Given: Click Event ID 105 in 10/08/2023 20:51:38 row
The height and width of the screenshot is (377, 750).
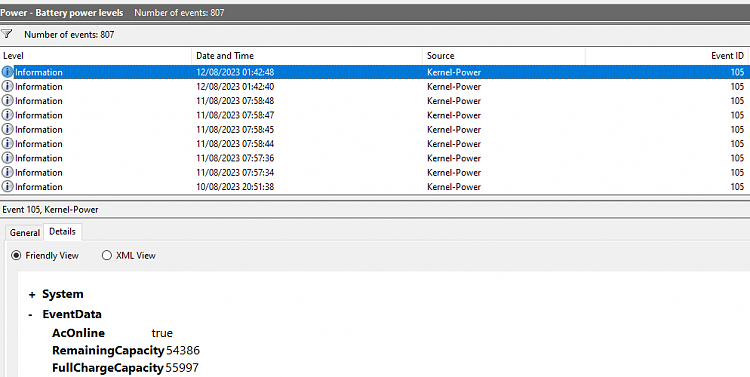Looking at the screenshot, I should click(x=737, y=187).
